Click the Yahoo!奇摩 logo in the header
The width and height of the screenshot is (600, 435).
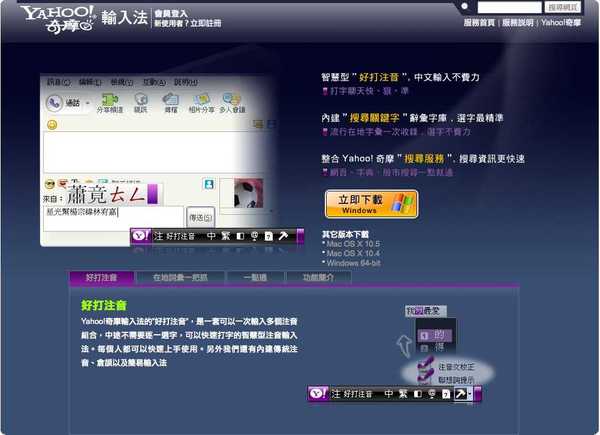coord(57,19)
